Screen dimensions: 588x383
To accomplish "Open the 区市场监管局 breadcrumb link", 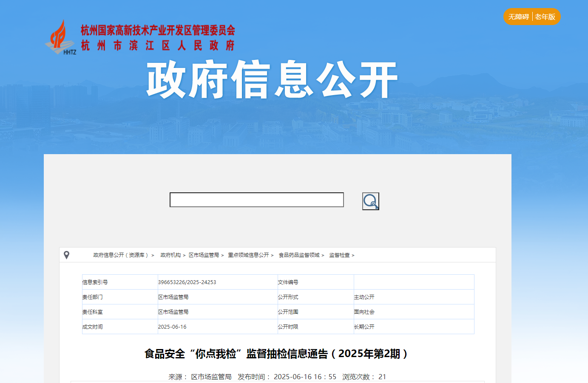I will (x=204, y=255).
